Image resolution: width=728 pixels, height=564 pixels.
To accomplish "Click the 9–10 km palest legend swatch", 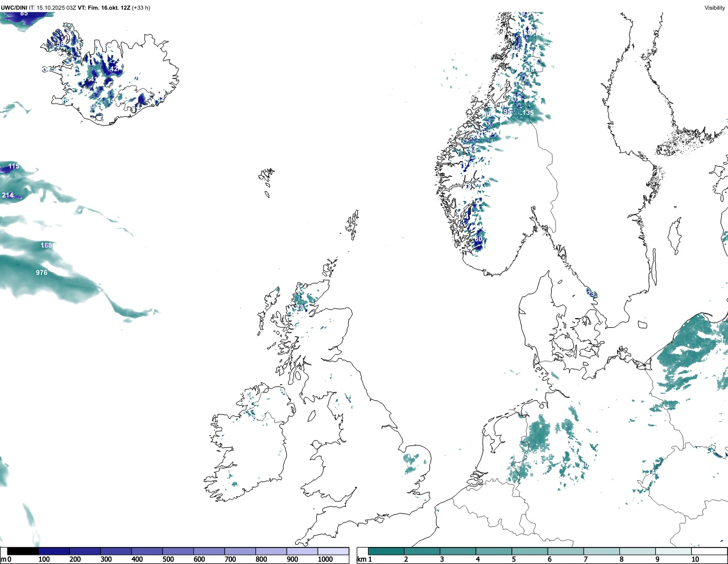I will pos(673,551).
